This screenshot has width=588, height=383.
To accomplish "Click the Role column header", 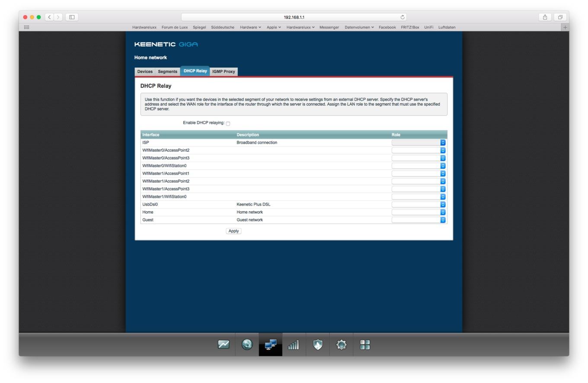I will [x=396, y=135].
